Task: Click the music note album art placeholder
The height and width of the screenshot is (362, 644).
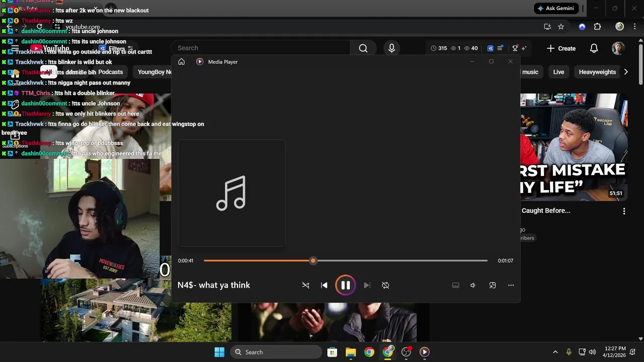Action: (x=231, y=193)
